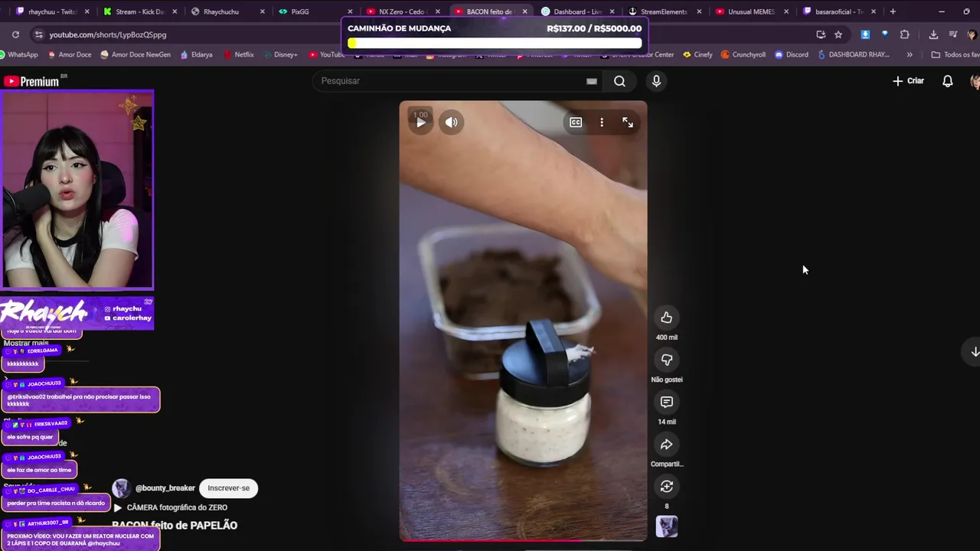Switch to the basaraoficial tab
980x551 pixels.
(x=839, y=11)
